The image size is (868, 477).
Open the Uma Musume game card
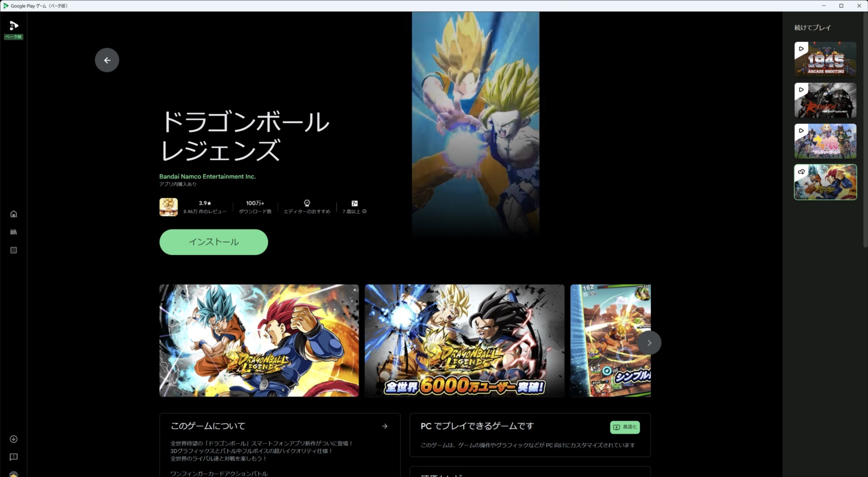coord(826,141)
